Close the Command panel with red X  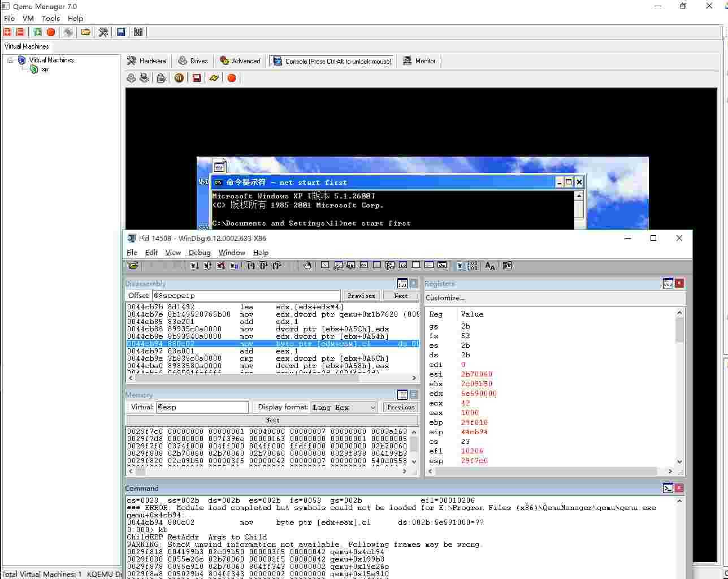[x=679, y=488]
